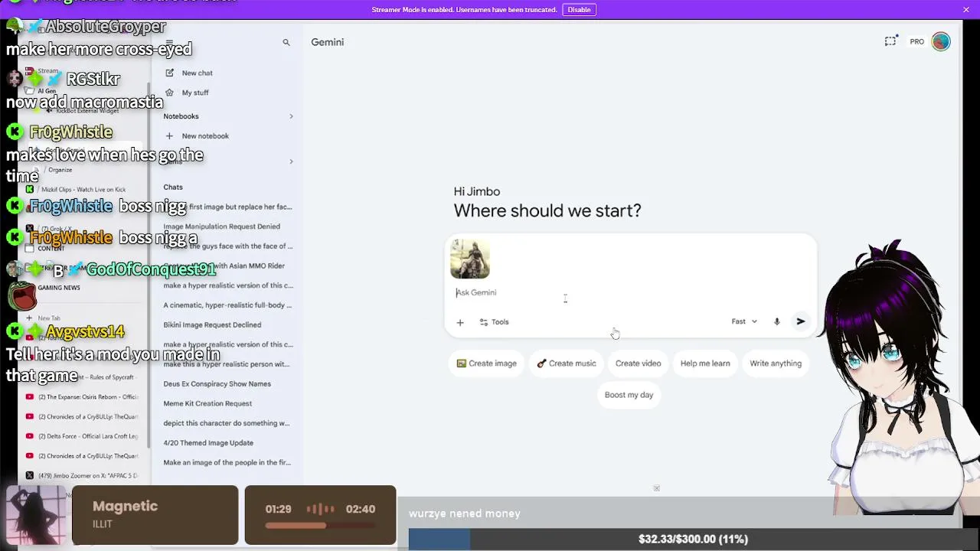Open the GAMING NEWS tab group
This screenshot has width=980, height=551.
coord(59,288)
